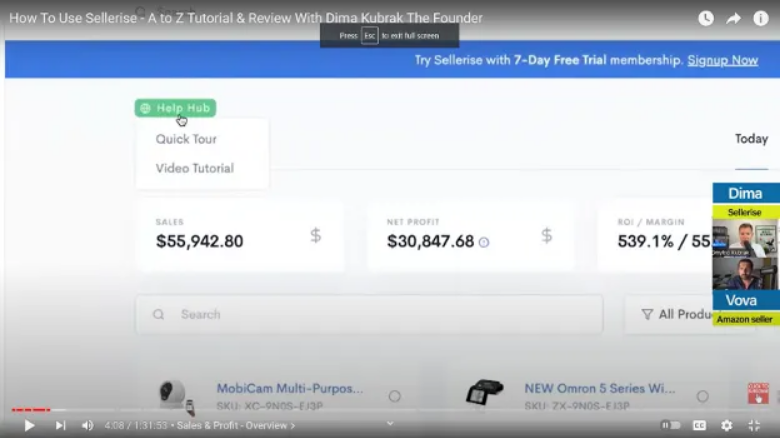This screenshot has width=780, height=438.
Task: Click the Help Hub button
Action: click(x=175, y=108)
